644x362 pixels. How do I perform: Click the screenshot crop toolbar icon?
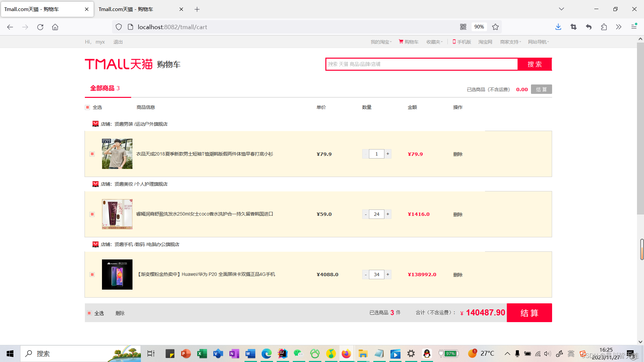574,27
